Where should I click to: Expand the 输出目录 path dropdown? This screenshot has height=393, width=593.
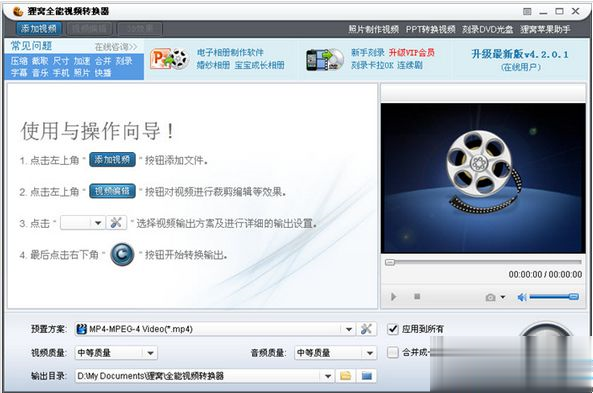tap(328, 376)
